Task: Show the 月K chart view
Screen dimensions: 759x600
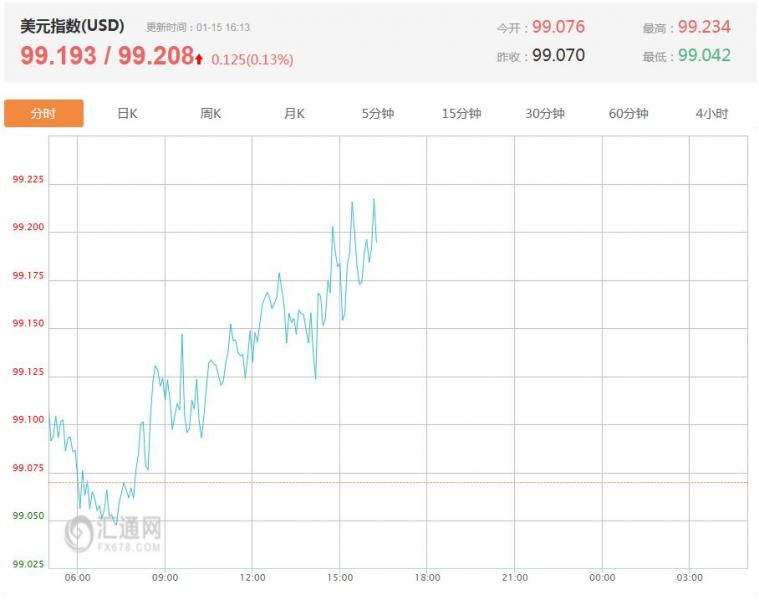Action: click(294, 114)
